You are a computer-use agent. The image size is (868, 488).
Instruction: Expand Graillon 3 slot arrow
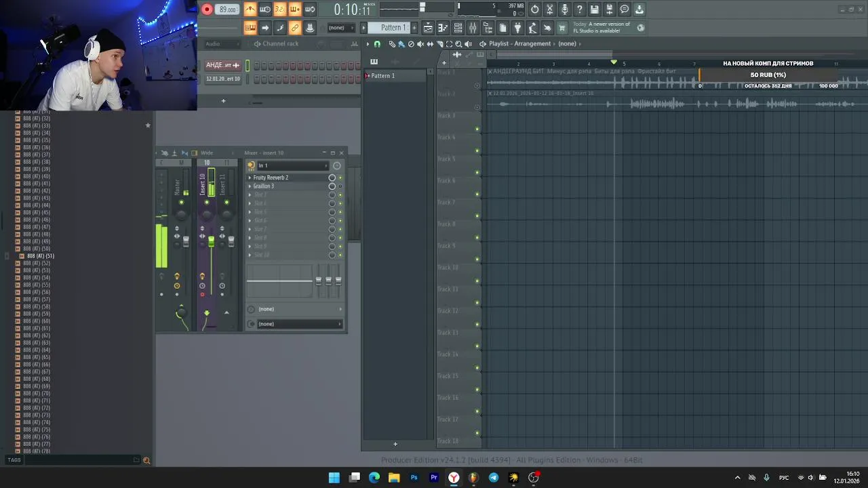pyautogui.click(x=250, y=186)
